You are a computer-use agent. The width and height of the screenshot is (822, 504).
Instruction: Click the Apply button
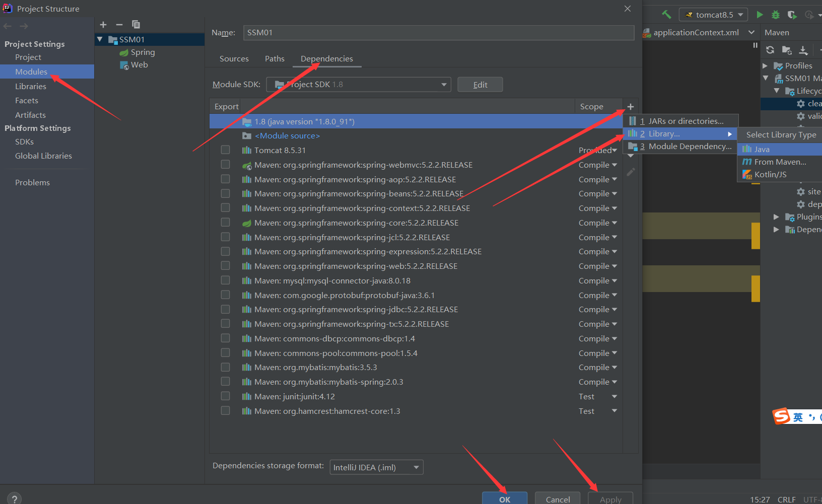click(610, 498)
